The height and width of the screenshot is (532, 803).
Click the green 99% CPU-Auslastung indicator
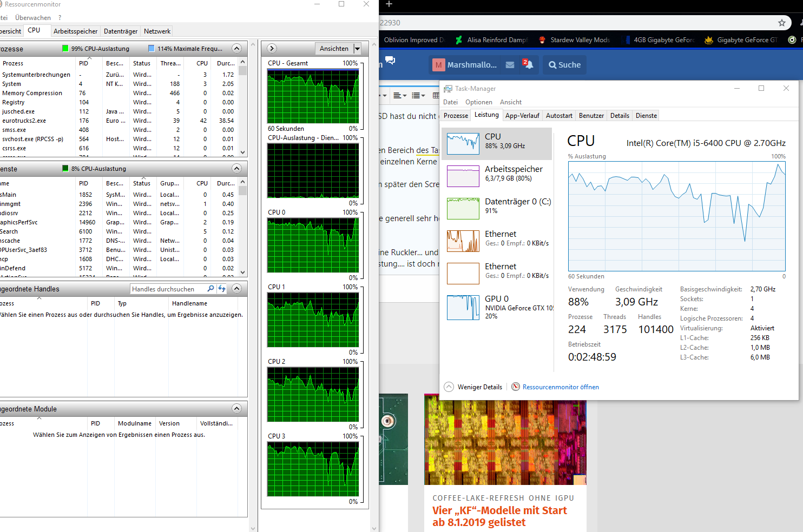(x=65, y=49)
